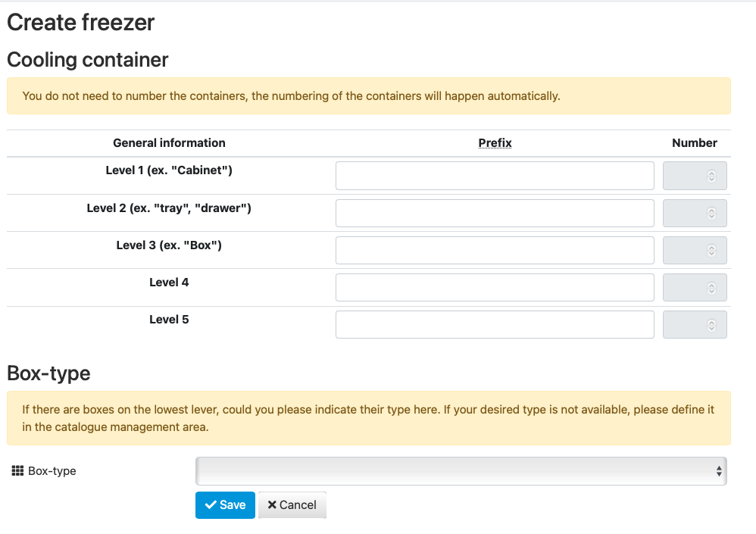Screen dimensions: 756x534
Task: Click the Level 5 Number field
Action: pyautogui.click(x=695, y=325)
